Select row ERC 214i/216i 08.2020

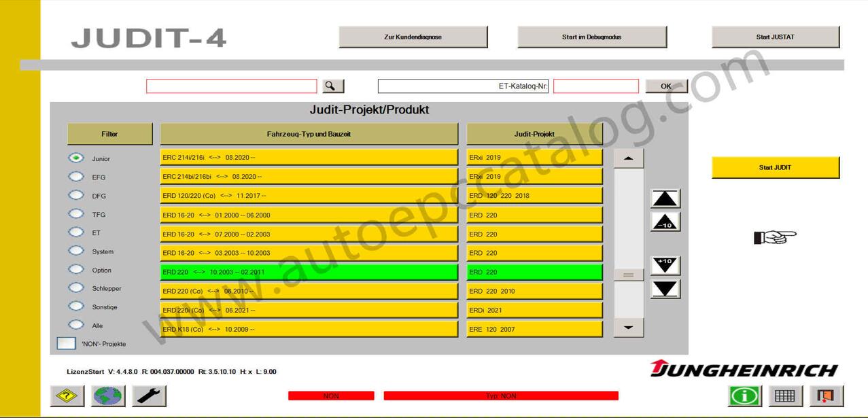(309, 157)
